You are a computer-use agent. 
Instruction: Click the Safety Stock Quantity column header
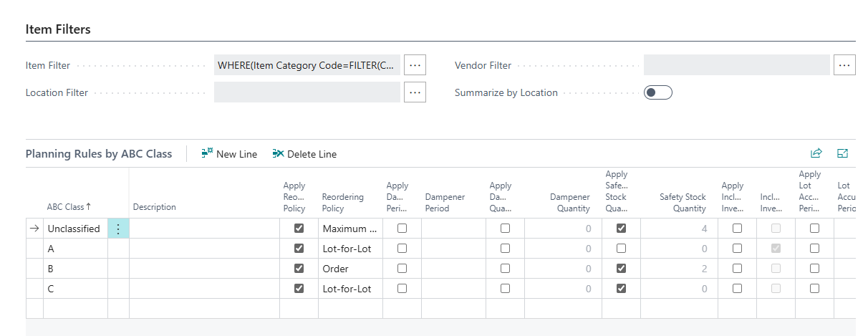pyautogui.click(x=683, y=202)
